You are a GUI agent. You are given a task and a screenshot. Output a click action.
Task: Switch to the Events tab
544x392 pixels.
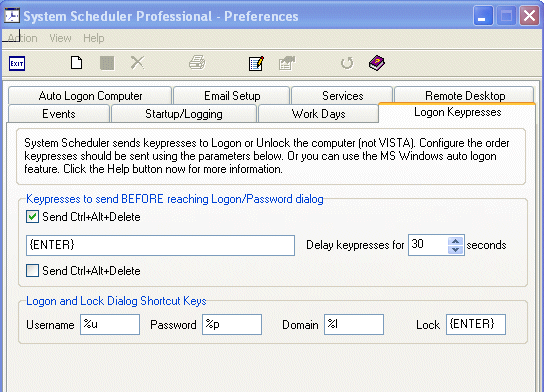tap(59, 113)
